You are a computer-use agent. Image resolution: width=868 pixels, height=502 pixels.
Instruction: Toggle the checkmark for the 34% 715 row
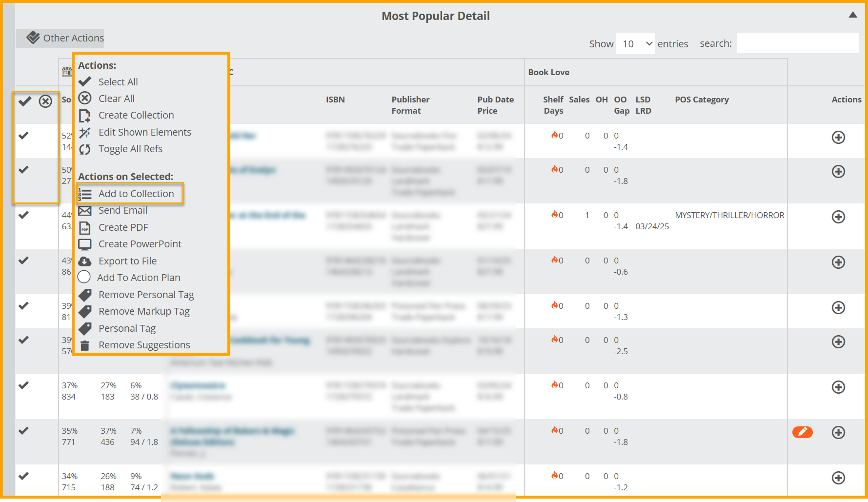tap(23, 476)
